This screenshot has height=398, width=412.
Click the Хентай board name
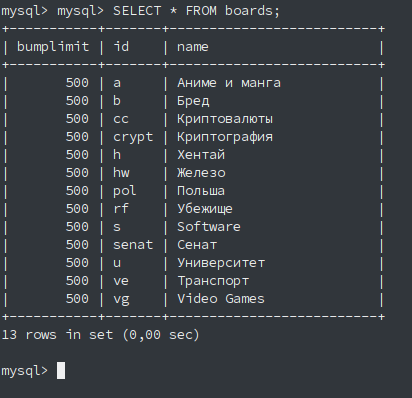201,155
